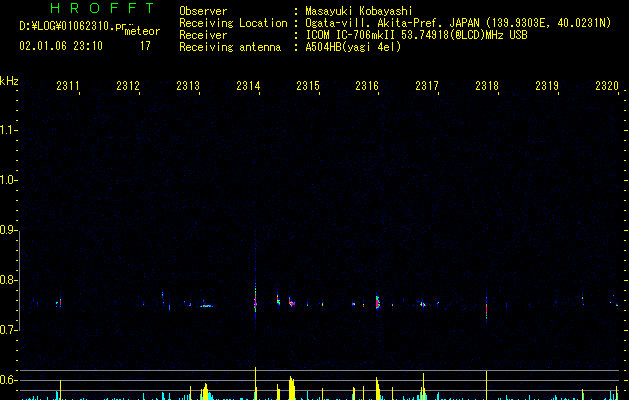This screenshot has width=629, height=400.
Task: Click the 2311 time axis marker
Action: pyautogui.click(x=67, y=86)
